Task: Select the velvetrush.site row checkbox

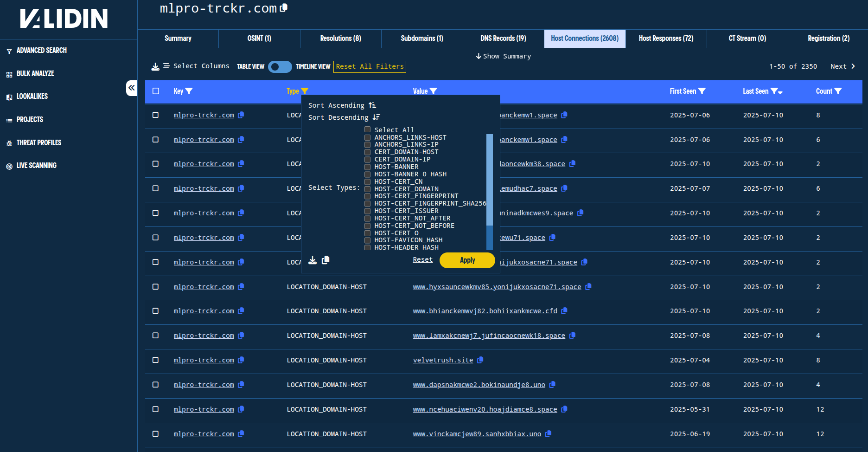Action: coord(156,360)
